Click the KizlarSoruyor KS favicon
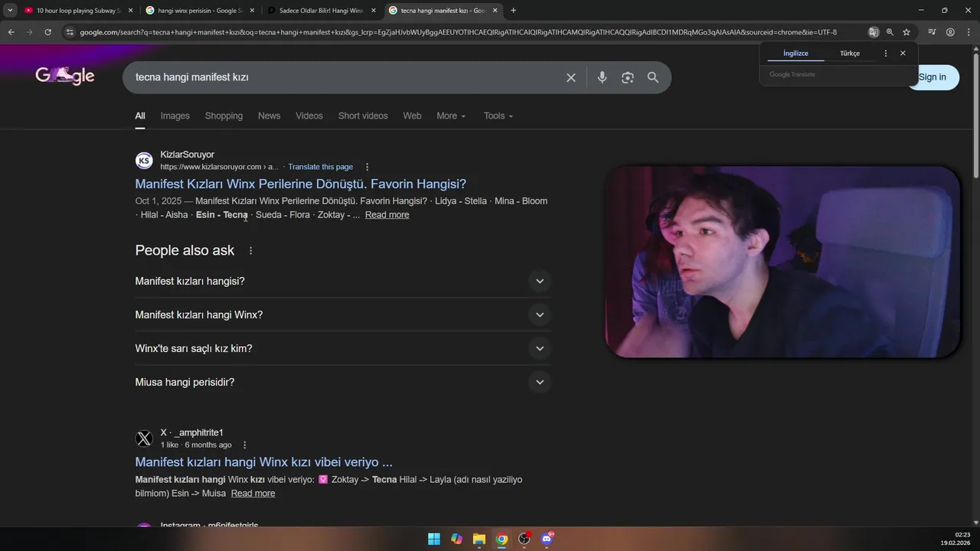The height and width of the screenshot is (551, 980). (144, 161)
